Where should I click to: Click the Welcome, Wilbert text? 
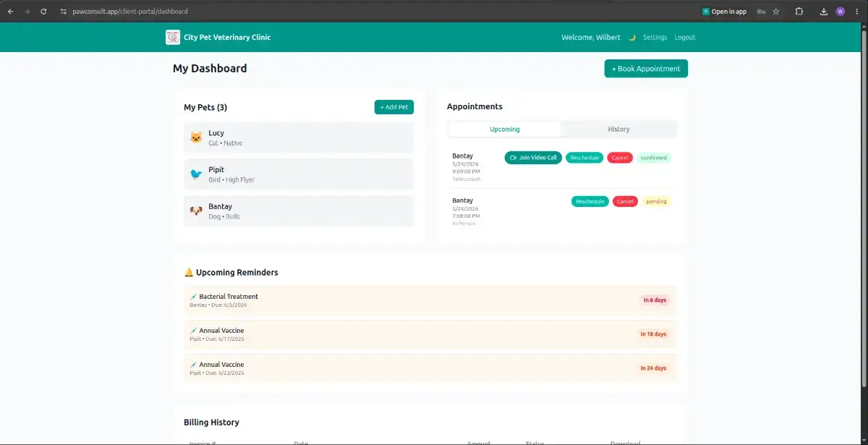click(x=591, y=38)
